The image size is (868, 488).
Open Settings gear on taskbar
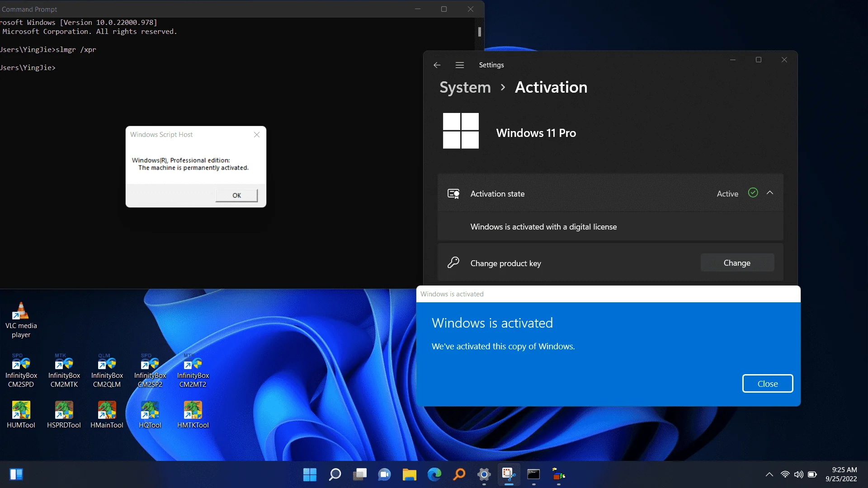click(484, 474)
